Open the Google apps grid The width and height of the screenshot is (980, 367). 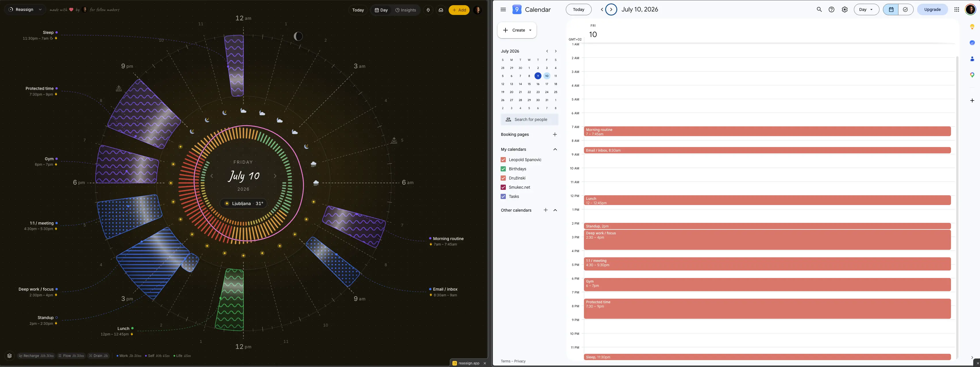pos(956,9)
